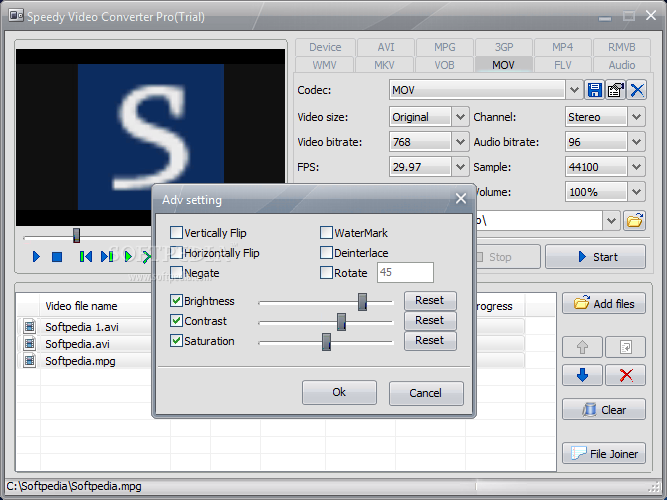
Task: Browse output folder with the folder icon
Action: coord(634,220)
